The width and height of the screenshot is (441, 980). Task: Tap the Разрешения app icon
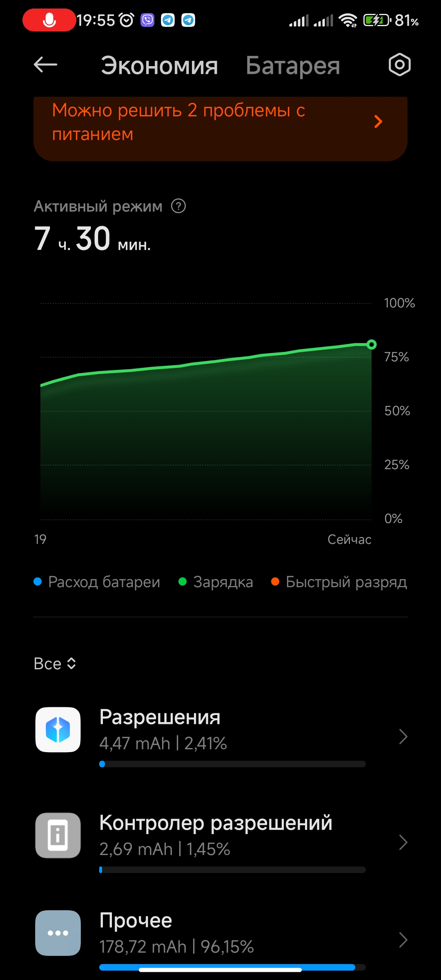click(x=58, y=730)
